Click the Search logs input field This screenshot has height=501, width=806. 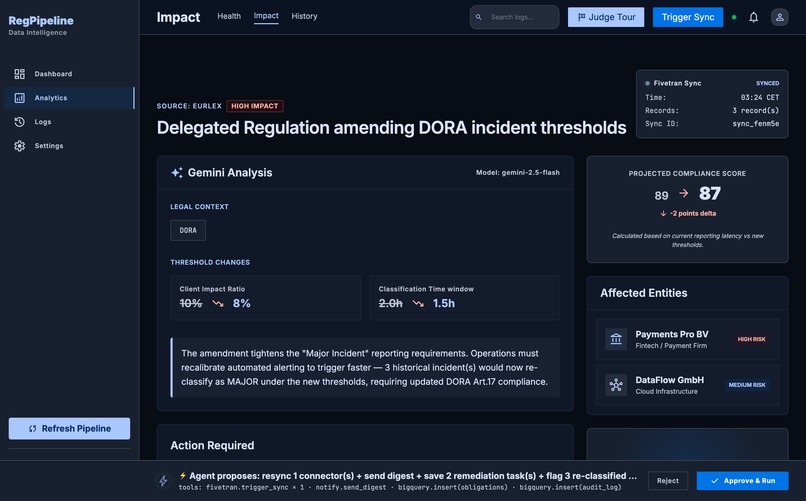pyautogui.click(x=515, y=17)
